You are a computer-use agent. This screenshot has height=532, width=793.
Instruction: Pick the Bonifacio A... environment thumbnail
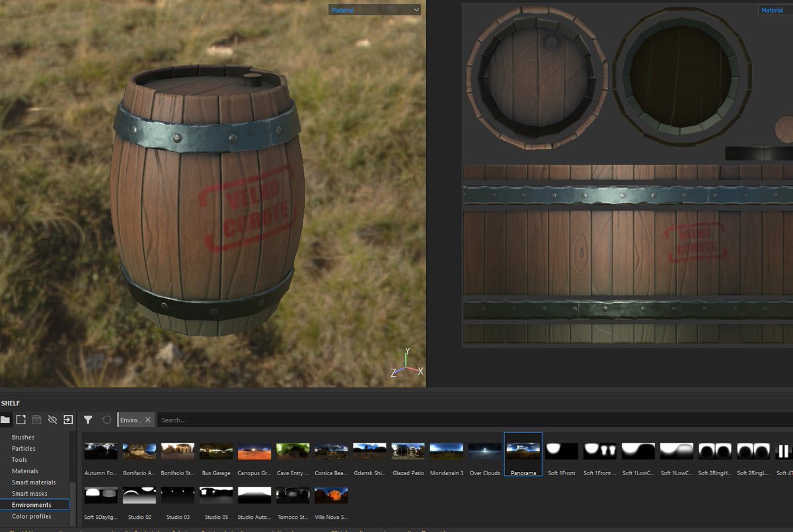pos(139,451)
